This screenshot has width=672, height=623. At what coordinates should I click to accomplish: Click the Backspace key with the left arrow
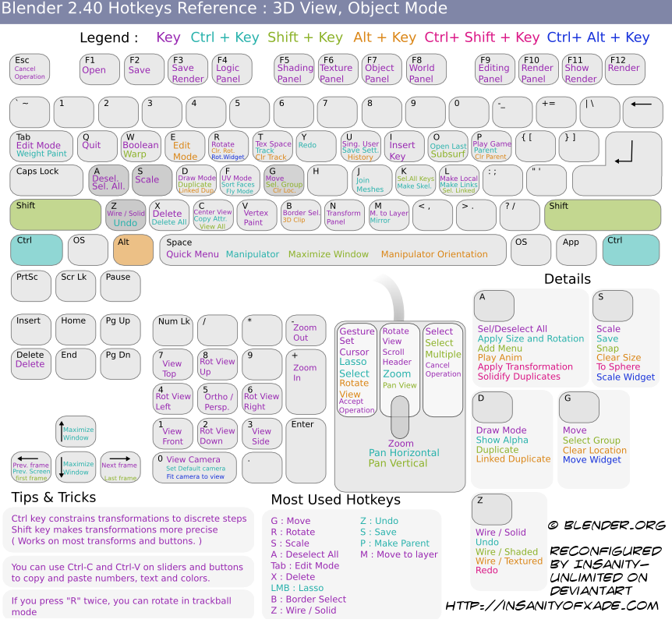pos(642,112)
